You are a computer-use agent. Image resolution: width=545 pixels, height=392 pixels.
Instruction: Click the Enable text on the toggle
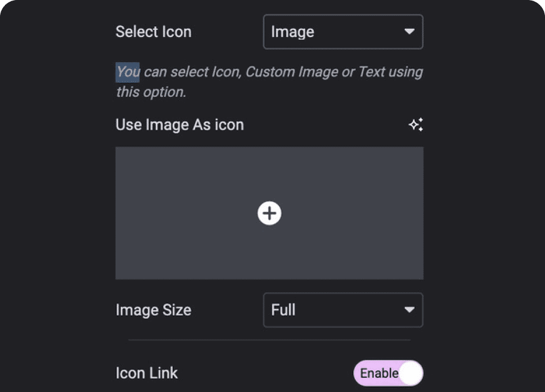point(378,373)
